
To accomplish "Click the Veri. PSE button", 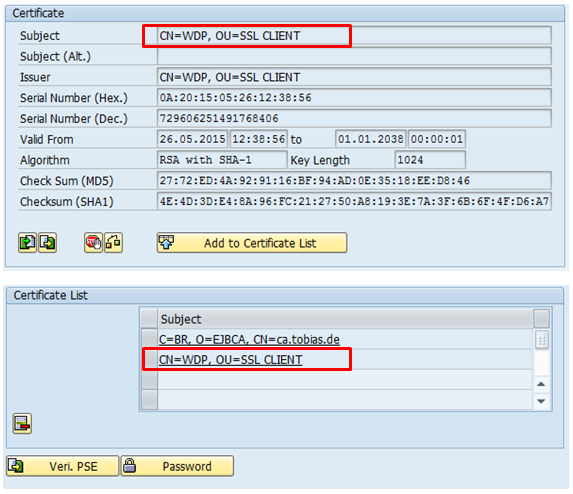I will click(62, 466).
